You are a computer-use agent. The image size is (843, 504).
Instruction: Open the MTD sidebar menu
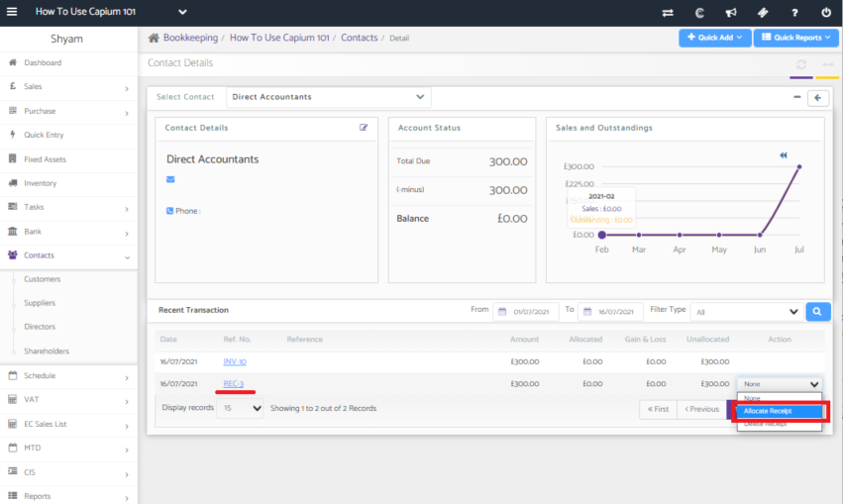click(68, 449)
